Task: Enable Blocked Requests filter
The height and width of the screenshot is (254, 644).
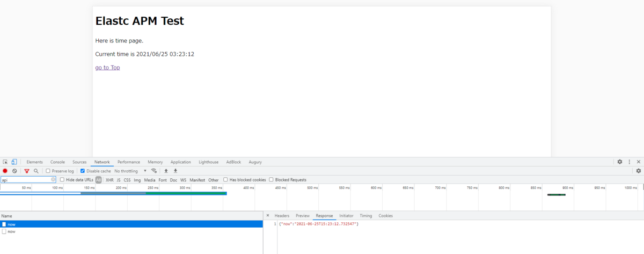Action: coord(271,180)
